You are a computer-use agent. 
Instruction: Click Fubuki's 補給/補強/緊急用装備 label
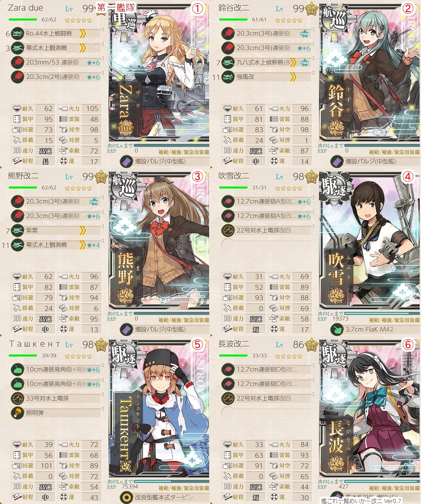pos(394,320)
